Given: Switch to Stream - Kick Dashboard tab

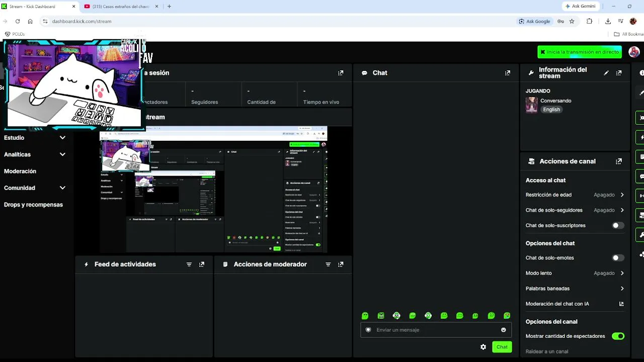Looking at the screenshot, I should [x=39, y=7].
